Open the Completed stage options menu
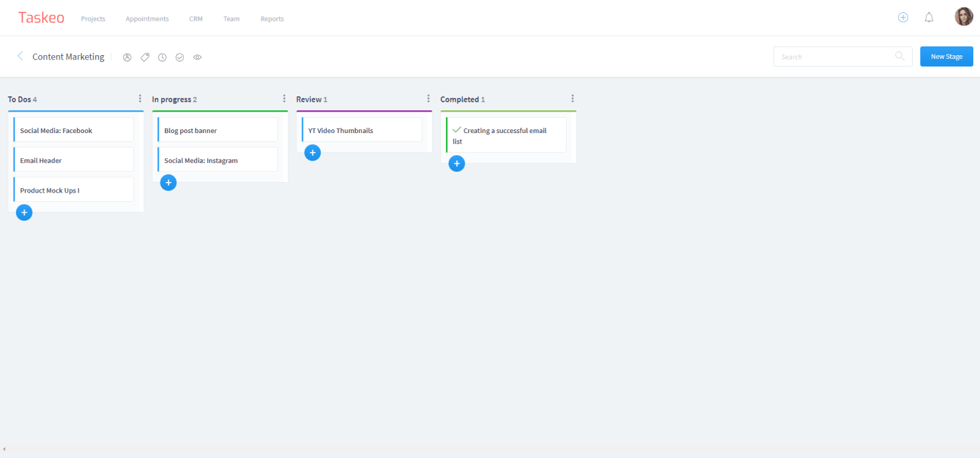This screenshot has height=458, width=980. 573,99
